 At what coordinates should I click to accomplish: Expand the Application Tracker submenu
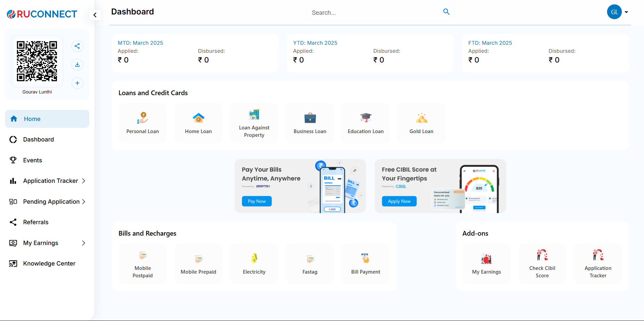click(84, 181)
